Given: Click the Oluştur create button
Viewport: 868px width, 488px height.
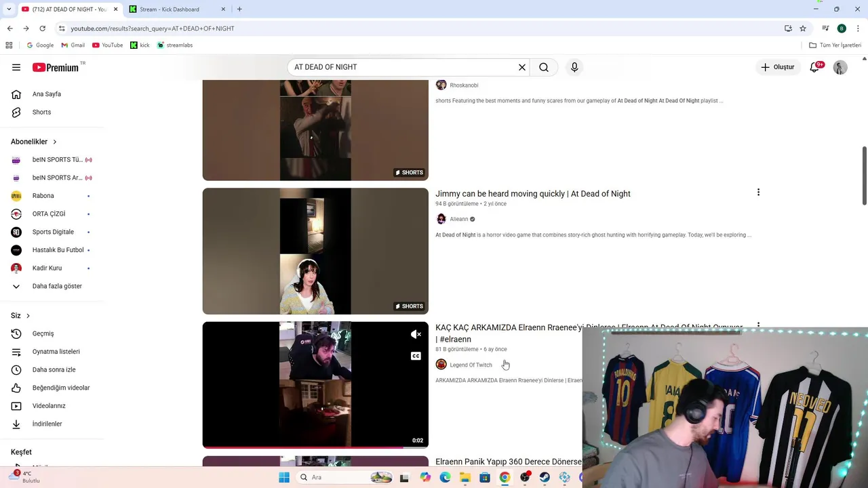Looking at the screenshot, I should point(777,67).
